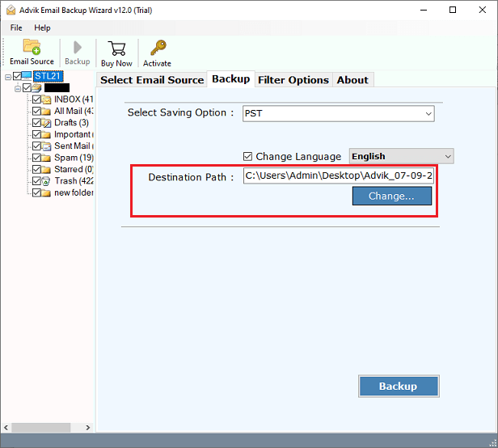Click the Destination Path input field
The image size is (498, 448).
[x=339, y=175]
